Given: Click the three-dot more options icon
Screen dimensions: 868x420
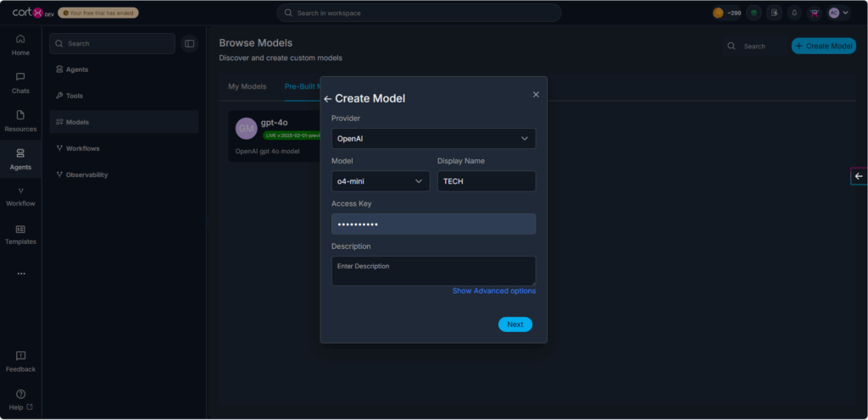Looking at the screenshot, I should point(21,274).
